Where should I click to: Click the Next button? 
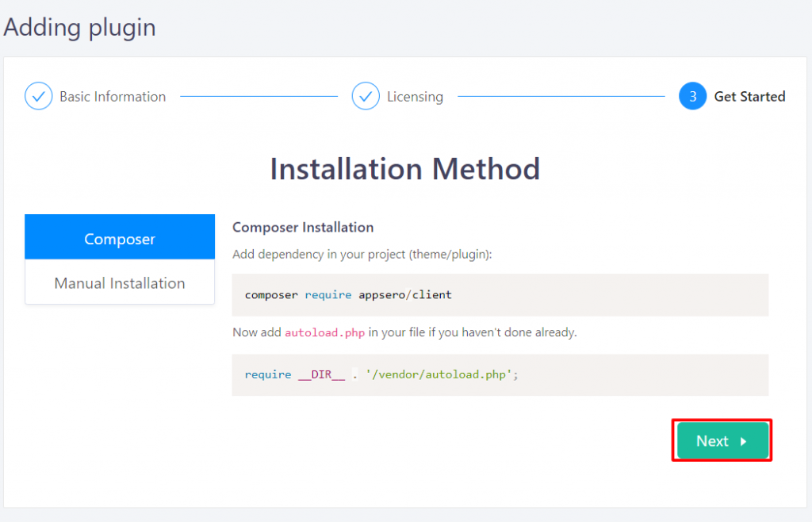(x=722, y=440)
